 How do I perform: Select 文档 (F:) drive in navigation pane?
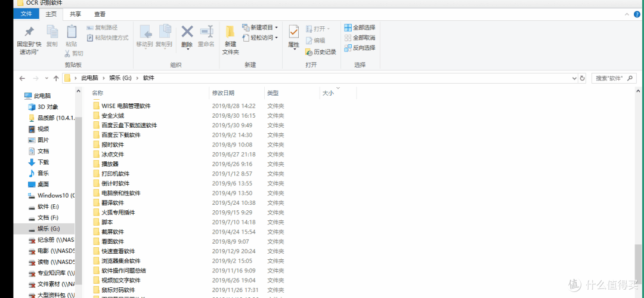(x=43, y=217)
